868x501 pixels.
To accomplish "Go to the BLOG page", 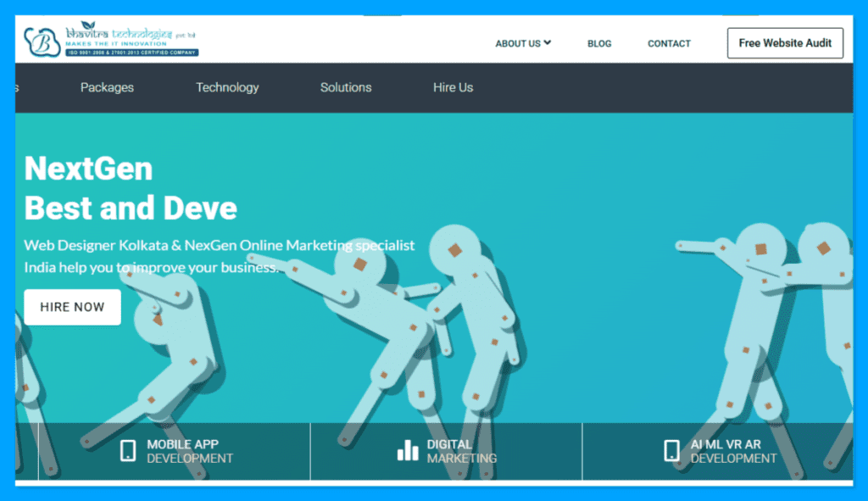I will click(599, 43).
